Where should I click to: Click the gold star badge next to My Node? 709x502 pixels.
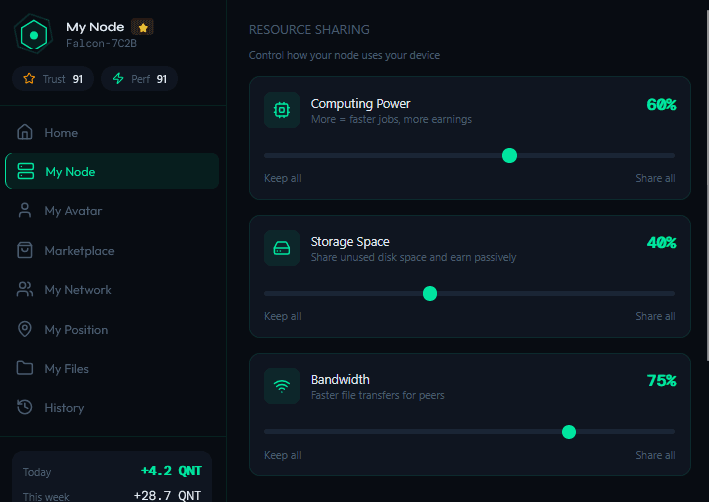pos(142,27)
